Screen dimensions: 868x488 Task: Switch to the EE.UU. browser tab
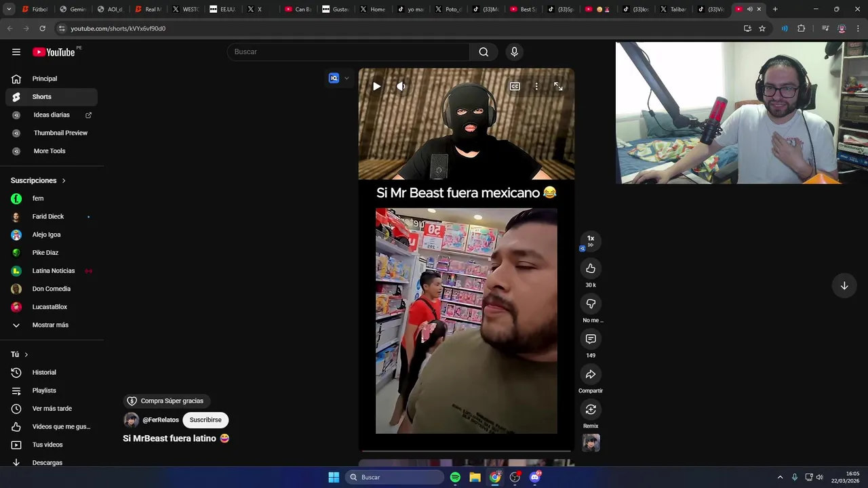(223, 9)
